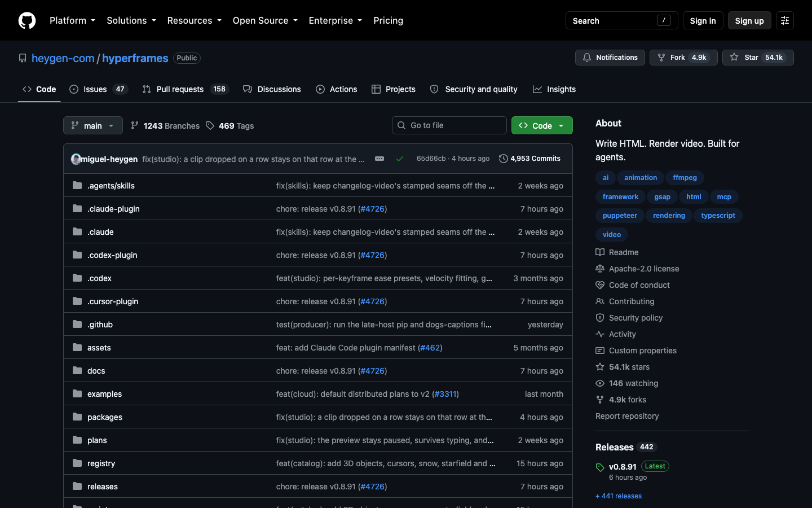The image size is (812, 508).
Task: Toggle Notifications for this repository
Action: pos(610,58)
